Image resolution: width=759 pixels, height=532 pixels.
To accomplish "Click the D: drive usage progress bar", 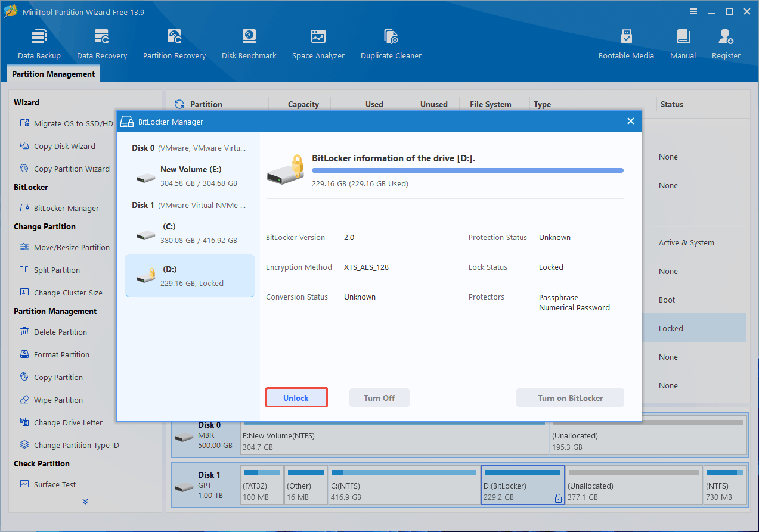I will tap(467, 170).
